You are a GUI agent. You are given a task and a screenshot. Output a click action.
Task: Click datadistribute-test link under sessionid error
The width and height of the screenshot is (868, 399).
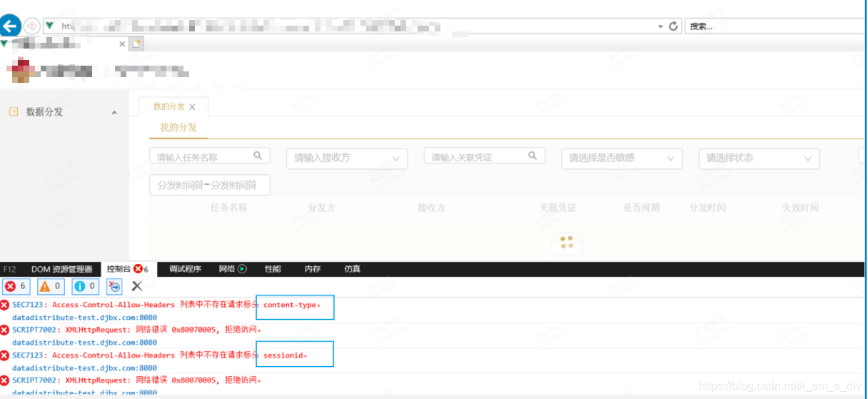coord(84,367)
